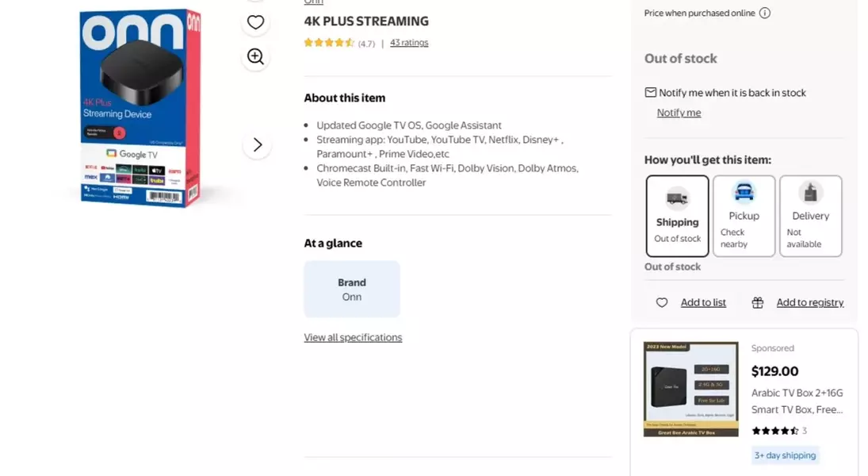The height and width of the screenshot is (476, 868).
Task: Click the heart favorite icon beside the product image
Action: pos(255,22)
